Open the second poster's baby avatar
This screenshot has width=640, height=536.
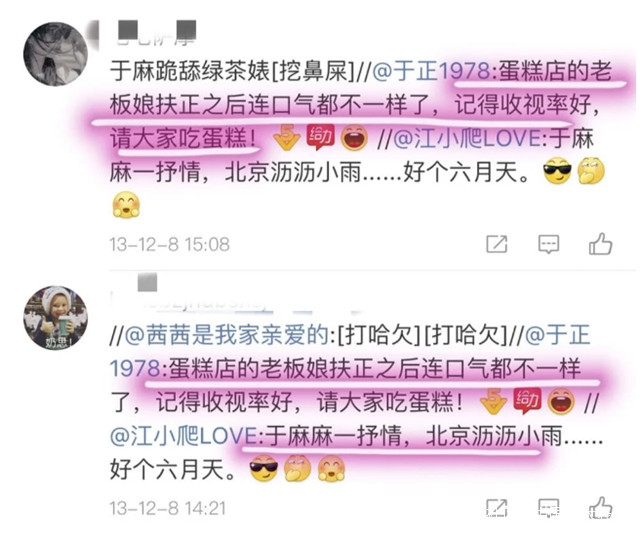coord(56,318)
